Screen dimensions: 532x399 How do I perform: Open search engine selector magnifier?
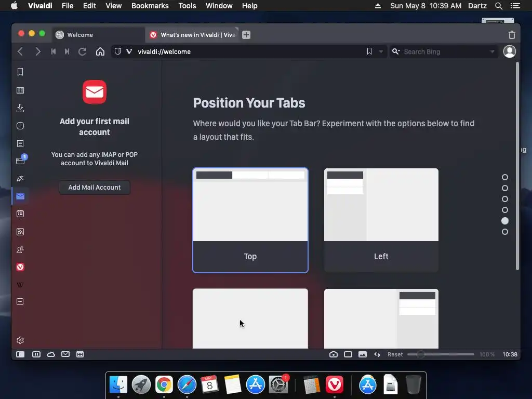(x=395, y=51)
